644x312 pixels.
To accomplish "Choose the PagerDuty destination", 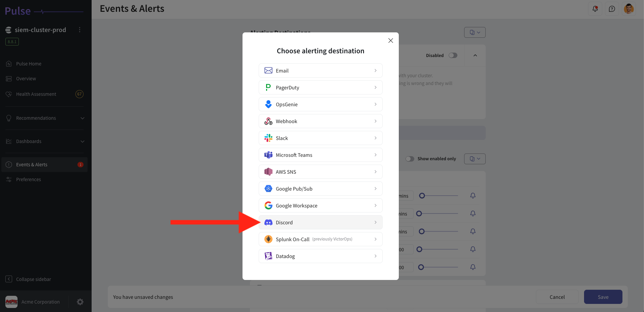I will (320, 87).
